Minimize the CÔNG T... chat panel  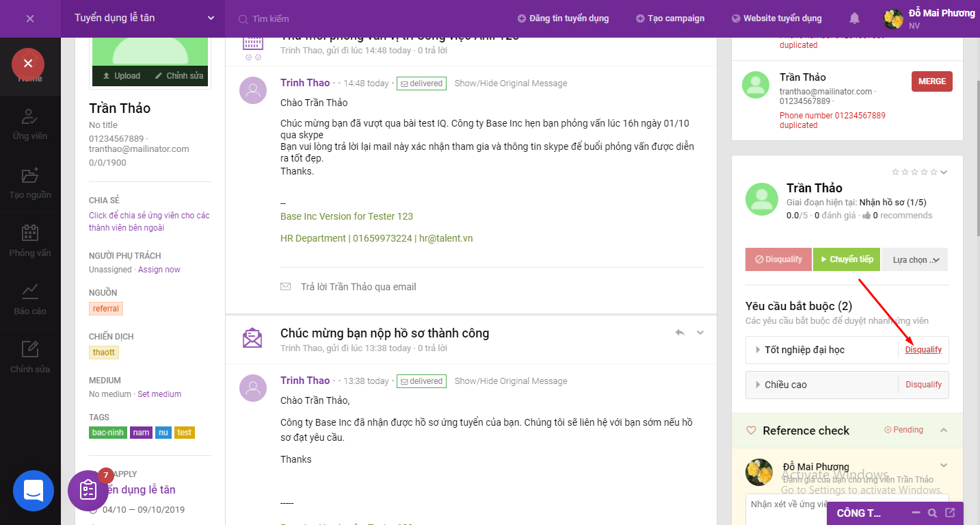coord(916,513)
